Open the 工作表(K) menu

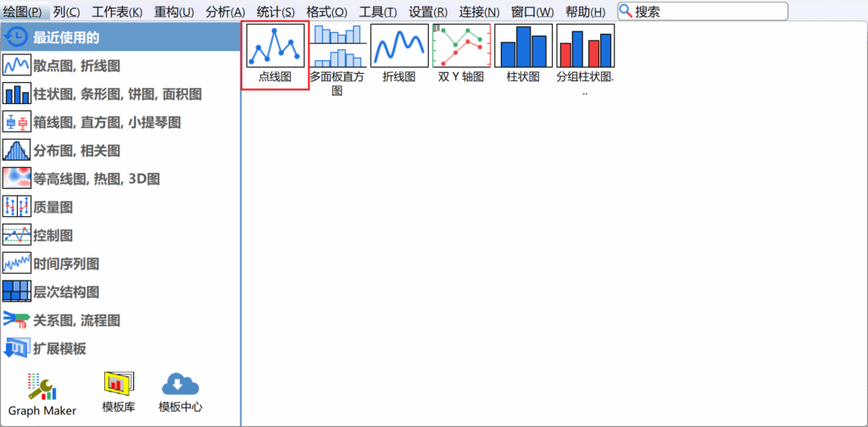click(x=117, y=12)
